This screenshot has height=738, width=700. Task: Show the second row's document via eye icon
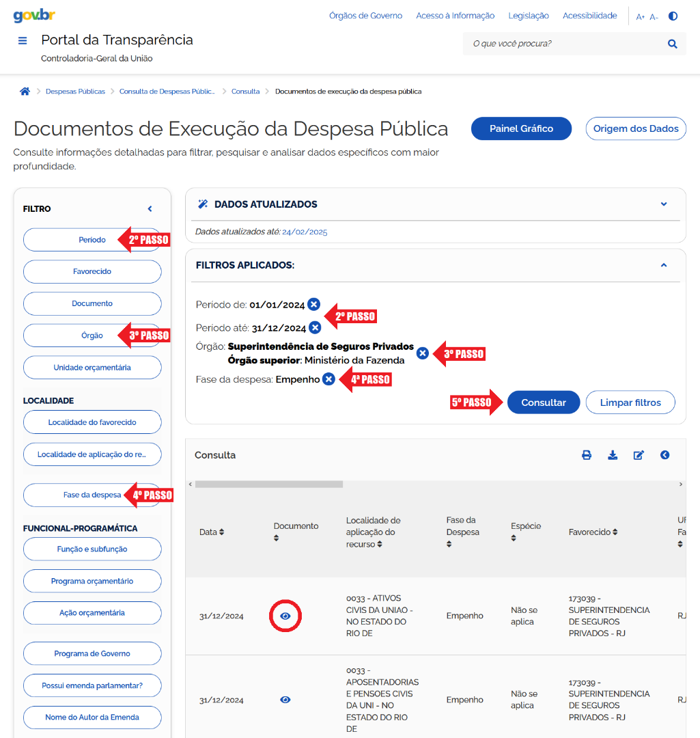coord(285,699)
